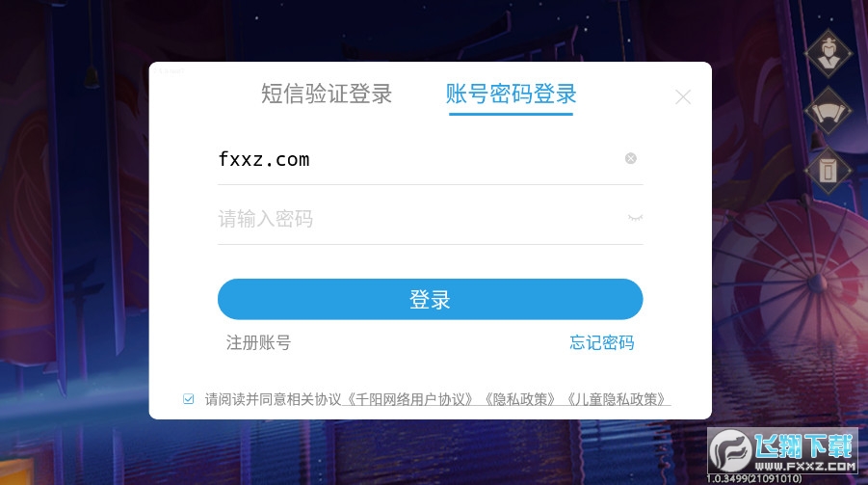The width and height of the screenshot is (868, 485).
Task: Open the 《隐私政策》 link
Action: pos(520,399)
